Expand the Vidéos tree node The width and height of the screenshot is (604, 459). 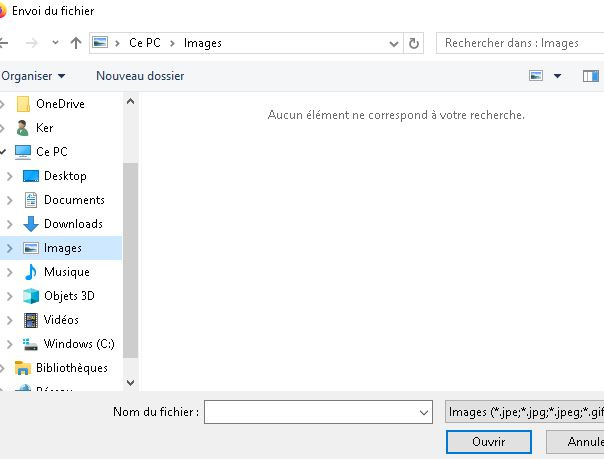pos(10,320)
